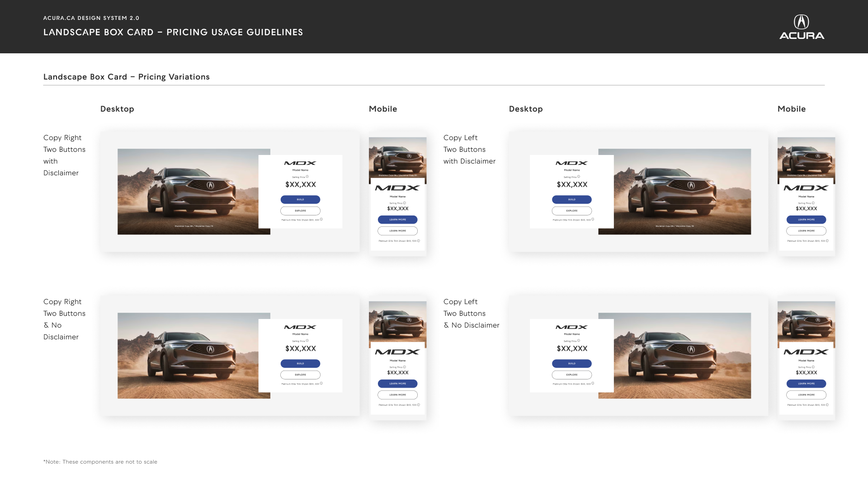Click Platinum Elite Trim info icon, Copy Left No Disclaimer mobile
The width and height of the screenshot is (868, 488).
(x=827, y=404)
